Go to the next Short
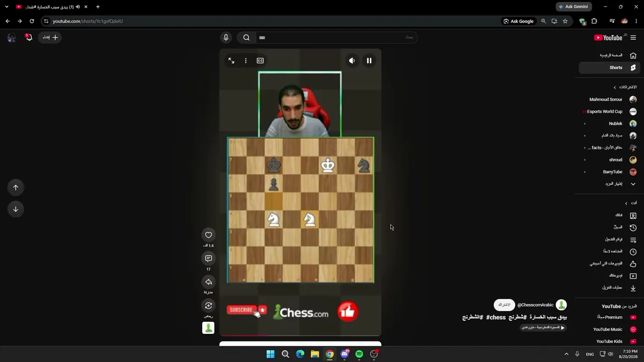644x362 pixels. pos(16,209)
